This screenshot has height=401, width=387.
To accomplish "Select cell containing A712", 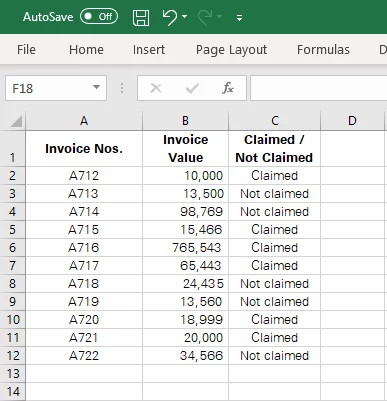I will (84, 176).
